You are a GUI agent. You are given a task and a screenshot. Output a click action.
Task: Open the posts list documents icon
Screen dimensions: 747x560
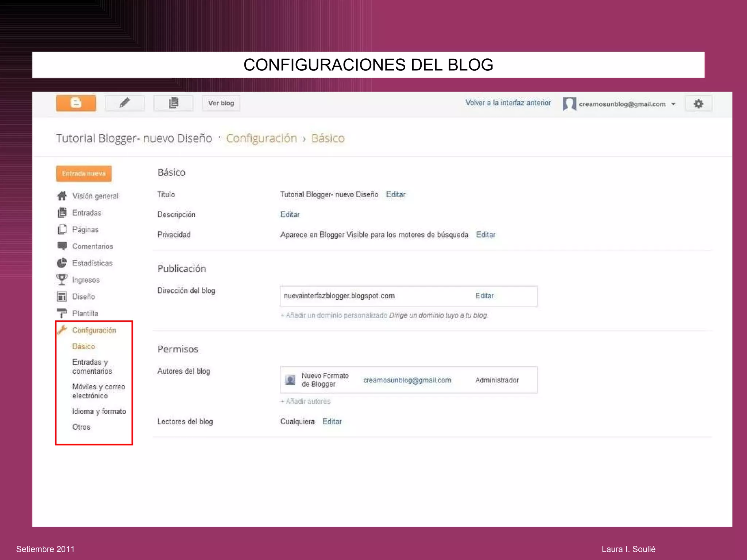tap(173, 103)
